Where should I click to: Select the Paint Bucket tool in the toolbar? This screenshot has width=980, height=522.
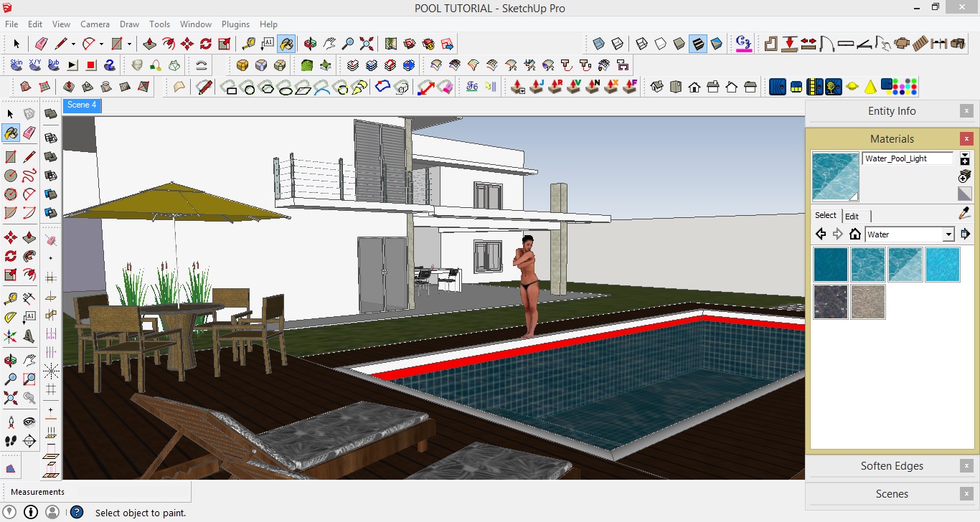coord(286,44)
